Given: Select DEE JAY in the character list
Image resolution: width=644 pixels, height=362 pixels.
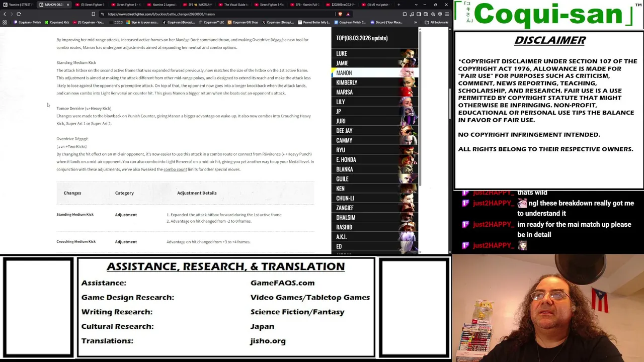Looking at the screenshot, I should (x=375, y=131).
